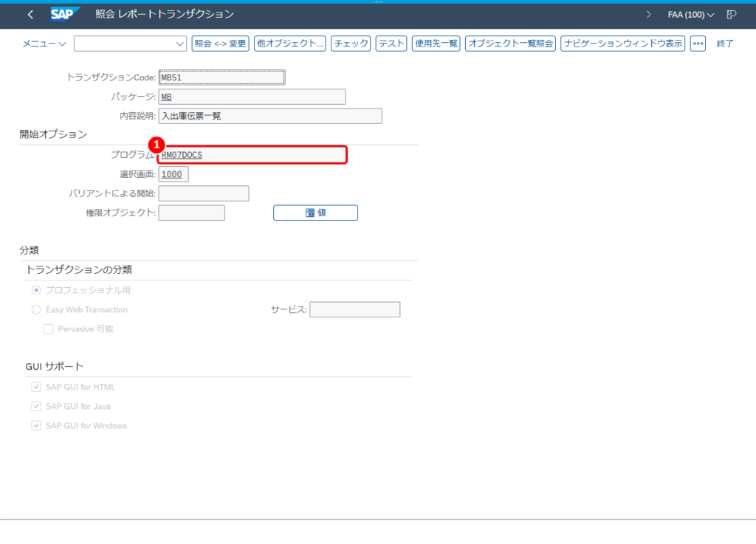Viewport: 756px width, 544px height.
Task: Click the 照会 レポートトランザクション title text
Action: coord(165,14)
